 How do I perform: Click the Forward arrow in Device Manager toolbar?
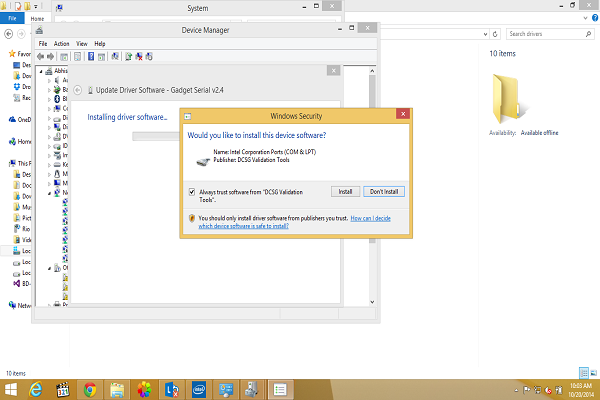51,57
